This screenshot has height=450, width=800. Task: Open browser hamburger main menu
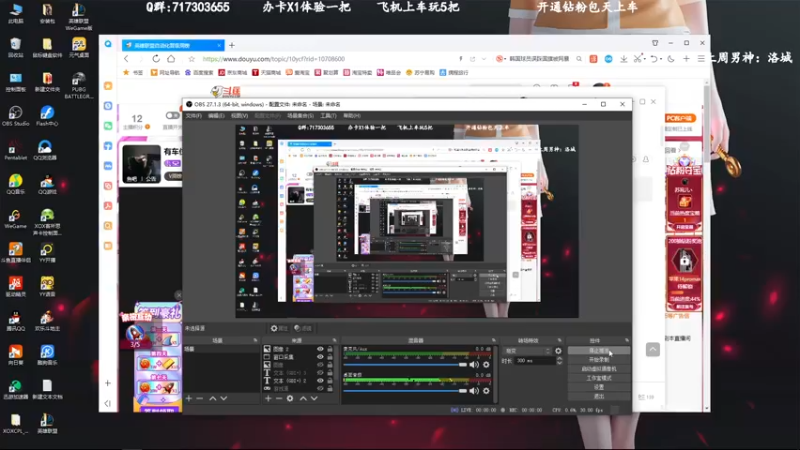click(701, 59)
